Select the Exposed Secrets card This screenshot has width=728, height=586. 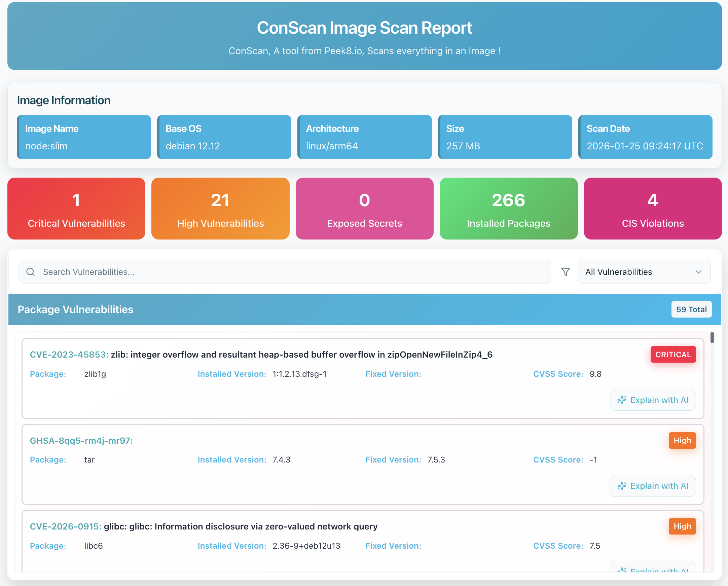click(x=364, y=209)
